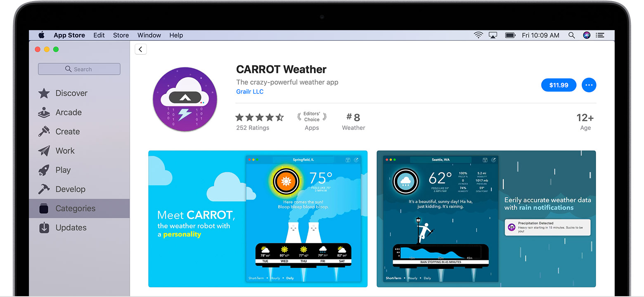Open the more options ellipsis button

point(589,85)
